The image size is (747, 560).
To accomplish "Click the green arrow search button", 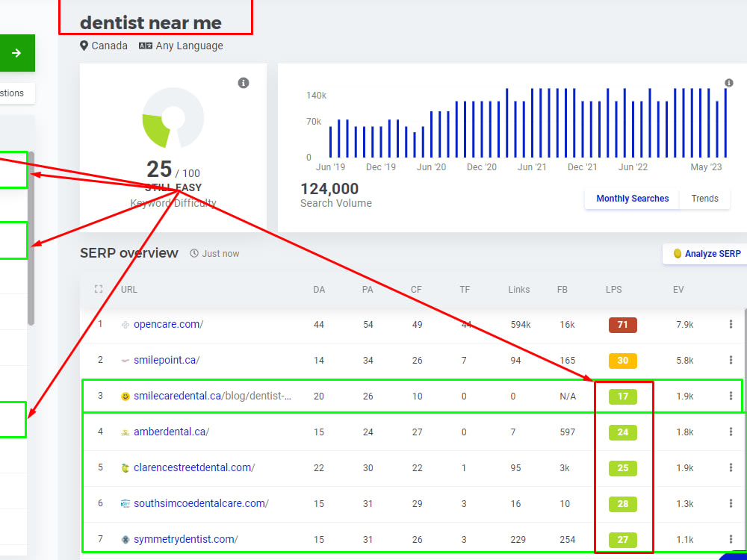I will [x=17, y=53].
